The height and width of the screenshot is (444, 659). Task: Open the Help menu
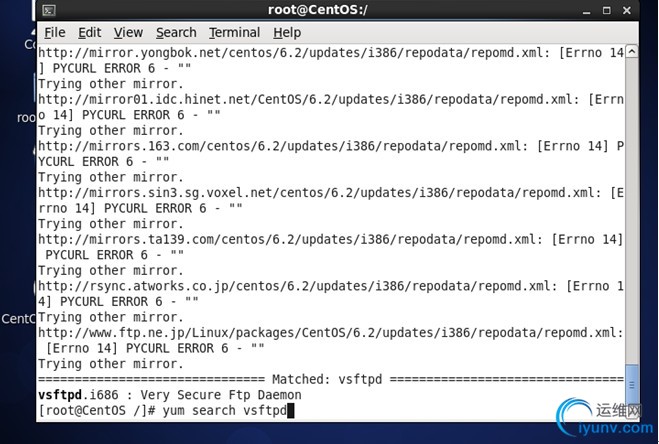pos(287,32)
